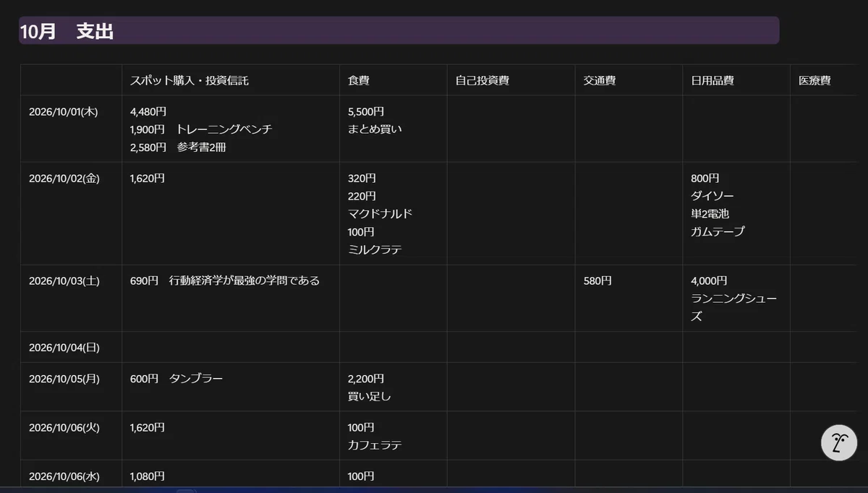The image size is (868, 493).
Task: Click the 320円 food entry
Action: tap(362, 178)
